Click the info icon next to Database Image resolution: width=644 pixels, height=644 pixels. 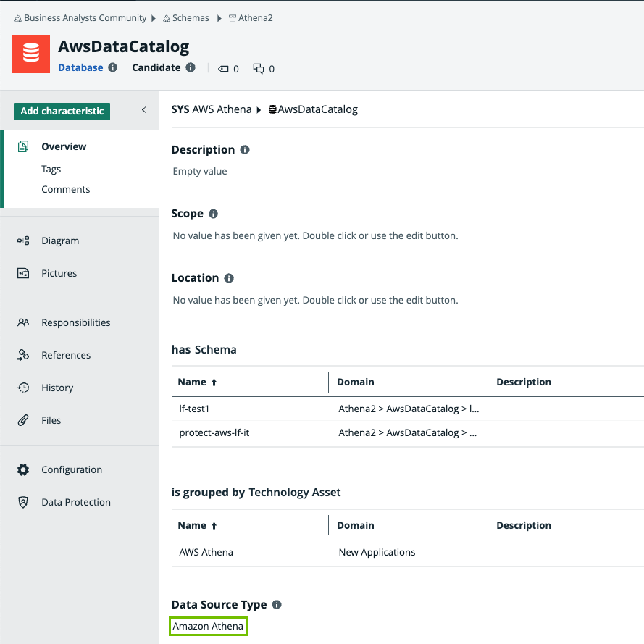coord(112,67)
